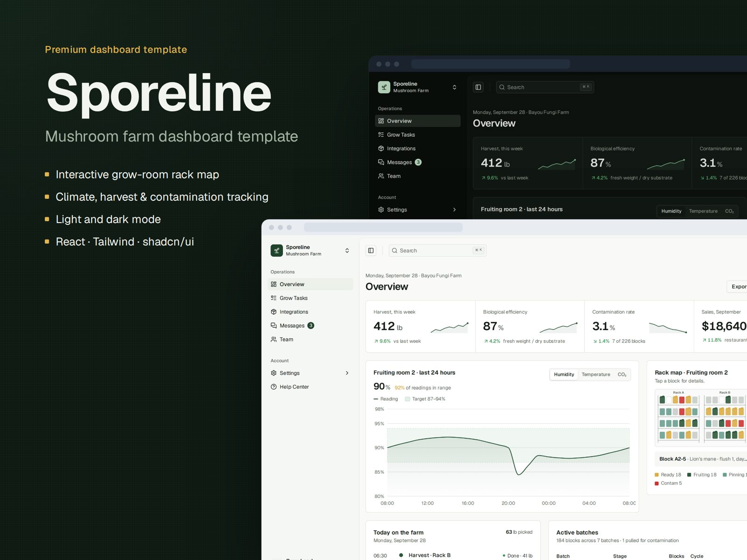Viewport: 747px width, 560px height.
Task: Click Stage column header in Active batches
Action: pyautogui.click(x=620, y=556)
